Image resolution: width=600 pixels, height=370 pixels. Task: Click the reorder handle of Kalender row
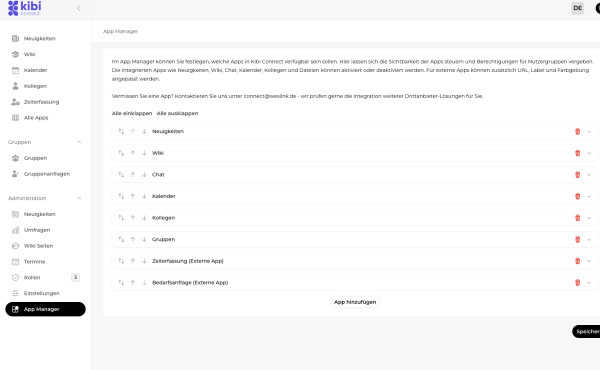point(121,196)
